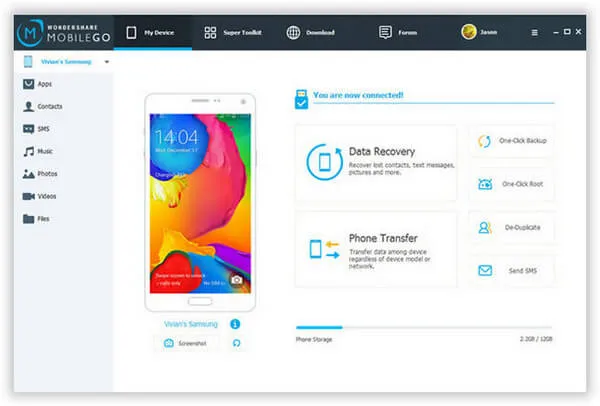
Task: Open the hamburger menu in title bar
Action: [534, 32]
